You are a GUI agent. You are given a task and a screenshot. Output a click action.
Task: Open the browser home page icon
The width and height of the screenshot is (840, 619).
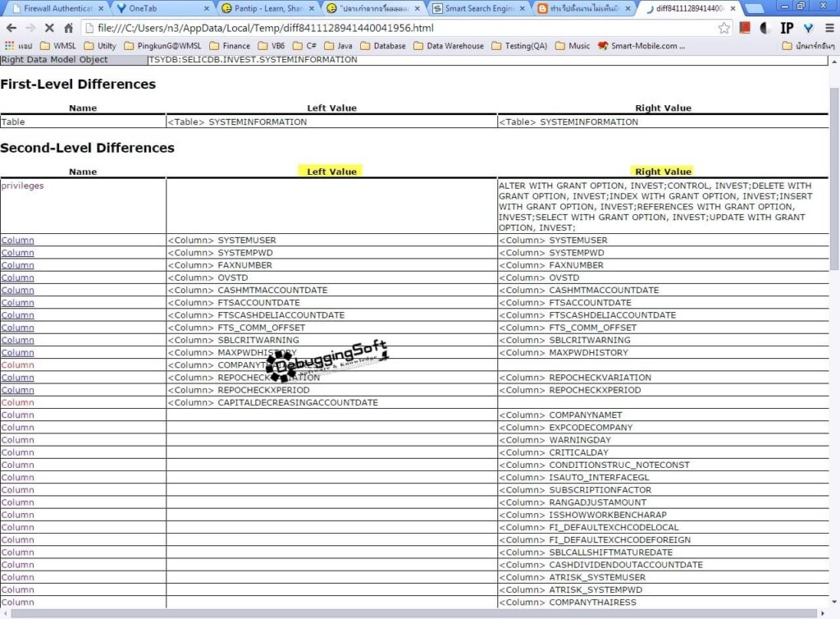(68, 28)
